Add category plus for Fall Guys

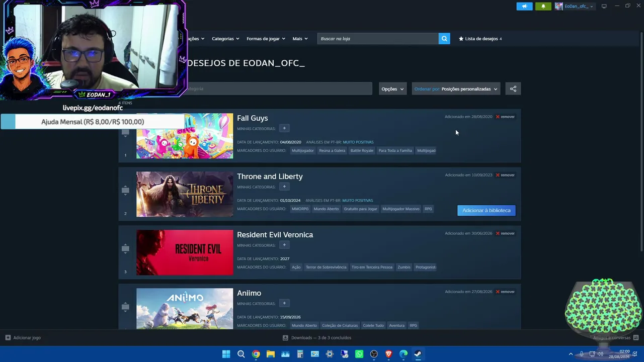tap(284, 129)
